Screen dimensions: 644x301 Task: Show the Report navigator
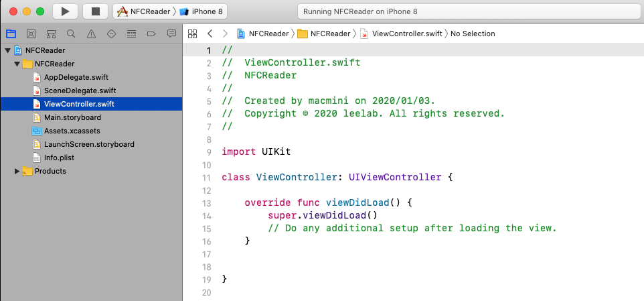171,34
